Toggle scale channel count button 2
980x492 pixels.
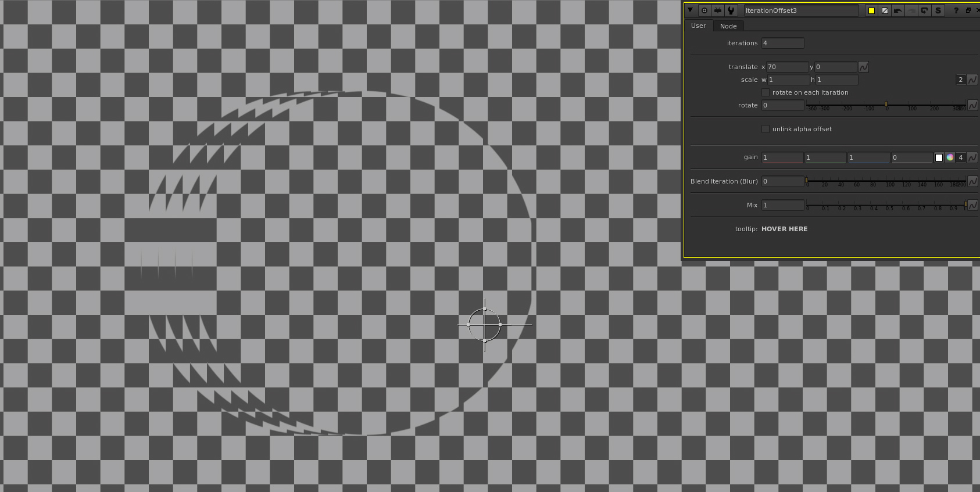960,80
